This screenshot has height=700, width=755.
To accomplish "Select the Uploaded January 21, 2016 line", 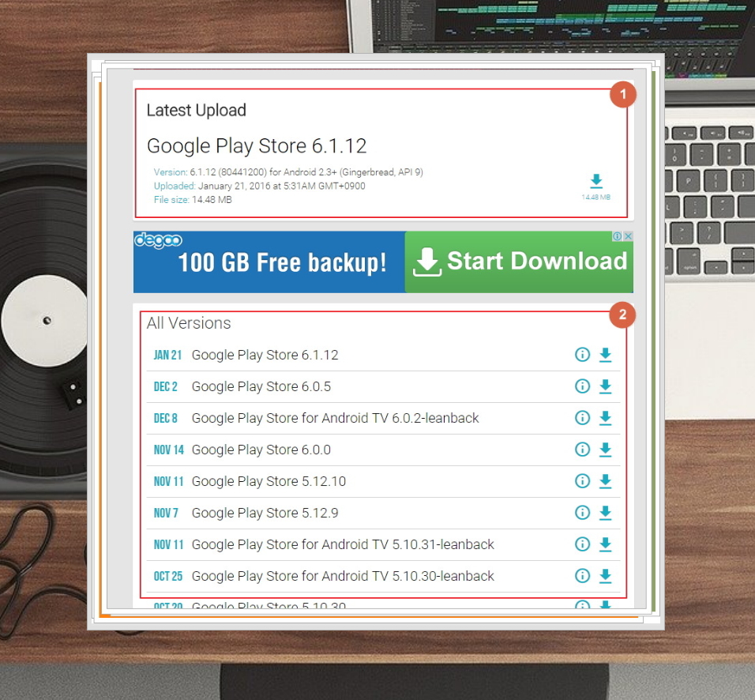I will [x=260, y=186].
